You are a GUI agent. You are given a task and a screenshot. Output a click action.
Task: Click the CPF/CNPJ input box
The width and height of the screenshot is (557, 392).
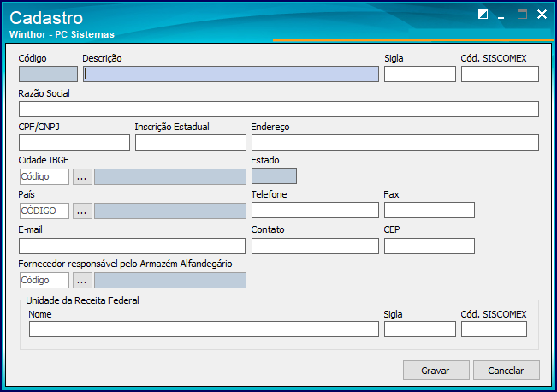(x=74, y=143)
